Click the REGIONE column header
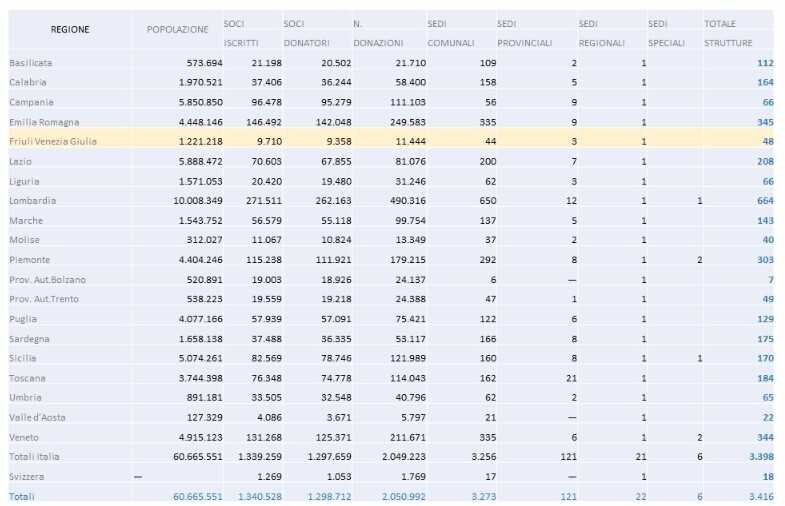 click(x=70, y=30)
